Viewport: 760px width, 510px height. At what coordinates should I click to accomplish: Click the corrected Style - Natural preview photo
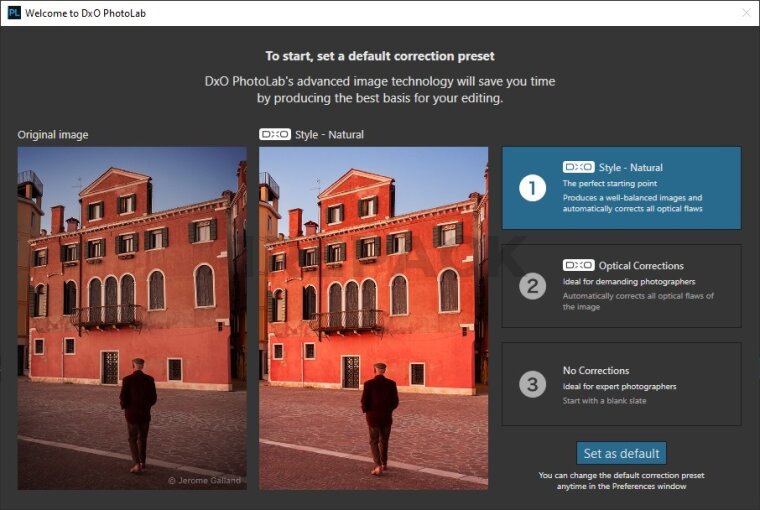tap(373, 318)
